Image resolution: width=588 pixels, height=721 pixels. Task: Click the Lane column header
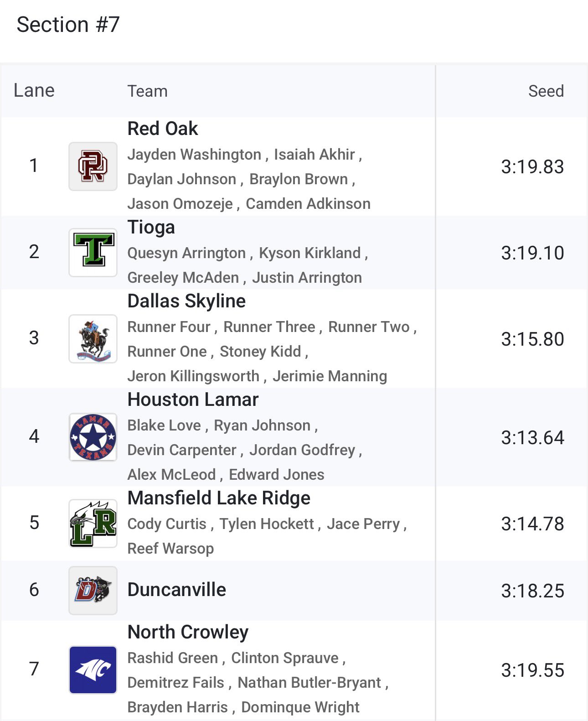point(34,91)
